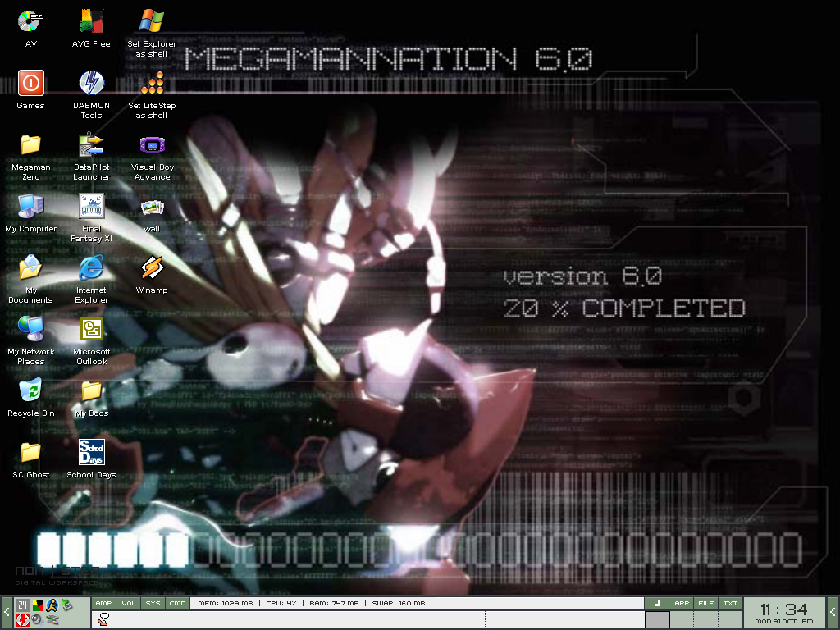This screenshot has height=630, width=840.
Task: Open the My Docs folder
Action: 91,398
